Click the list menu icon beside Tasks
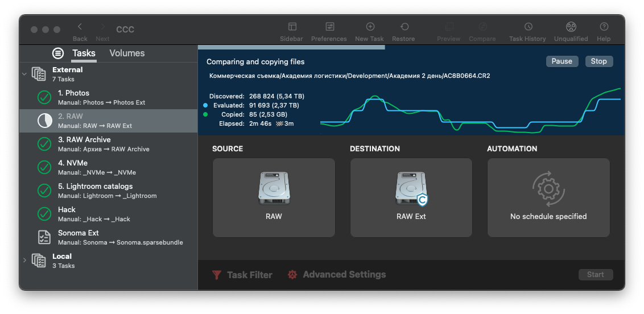This screenshot has width=644, height=314. pyautogui.click(x=58, y=53)
